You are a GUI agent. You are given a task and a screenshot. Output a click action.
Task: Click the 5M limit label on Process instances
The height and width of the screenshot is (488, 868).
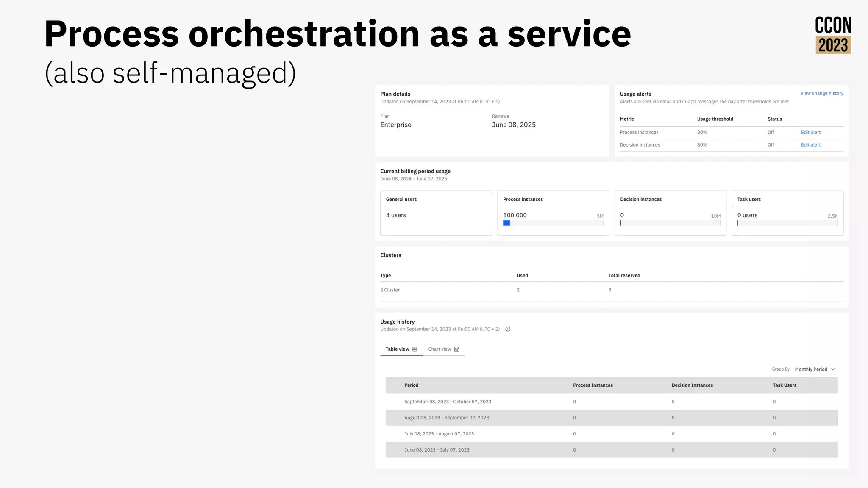pos(600,216)
